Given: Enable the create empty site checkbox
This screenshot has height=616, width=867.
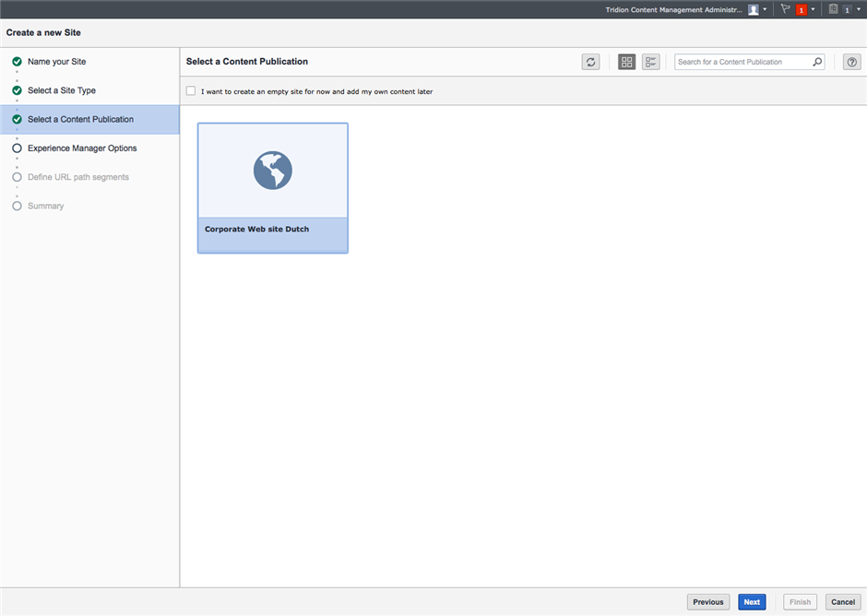Looking at the screenshot, I should pyautogui.click(x=191, y=91).
